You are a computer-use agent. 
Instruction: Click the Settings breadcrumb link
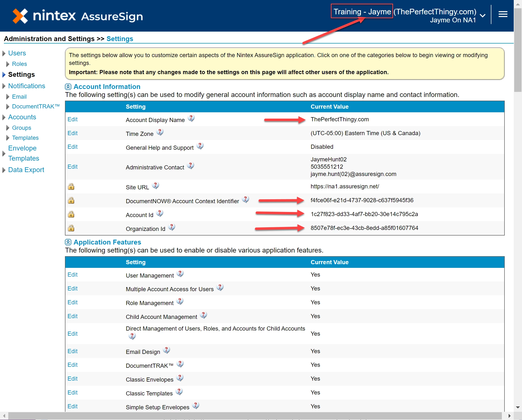coord(120,39)
